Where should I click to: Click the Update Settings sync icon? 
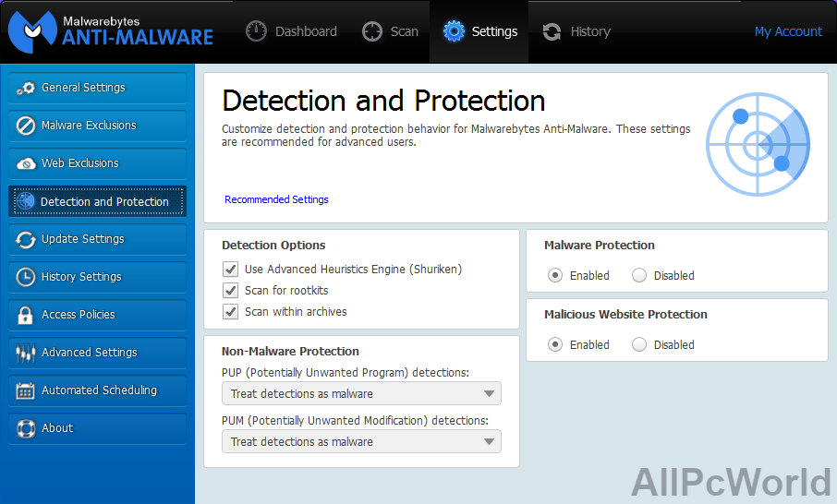[x=26, y=239]
